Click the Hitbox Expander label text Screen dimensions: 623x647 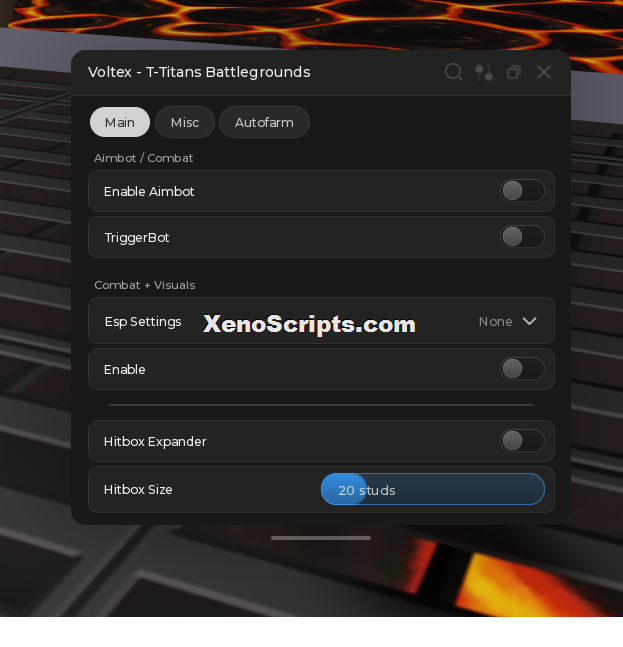[155, 442]
